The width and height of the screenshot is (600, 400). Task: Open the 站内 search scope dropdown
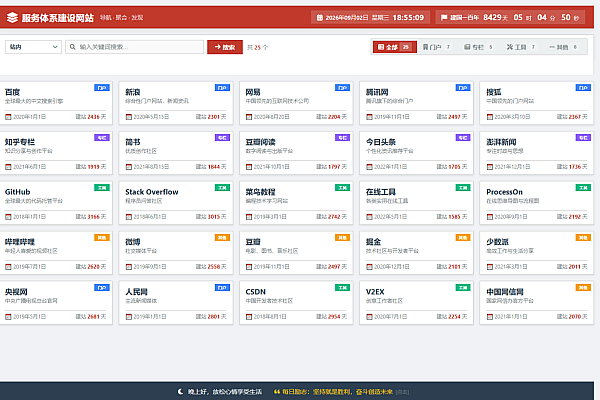point(33,47)
